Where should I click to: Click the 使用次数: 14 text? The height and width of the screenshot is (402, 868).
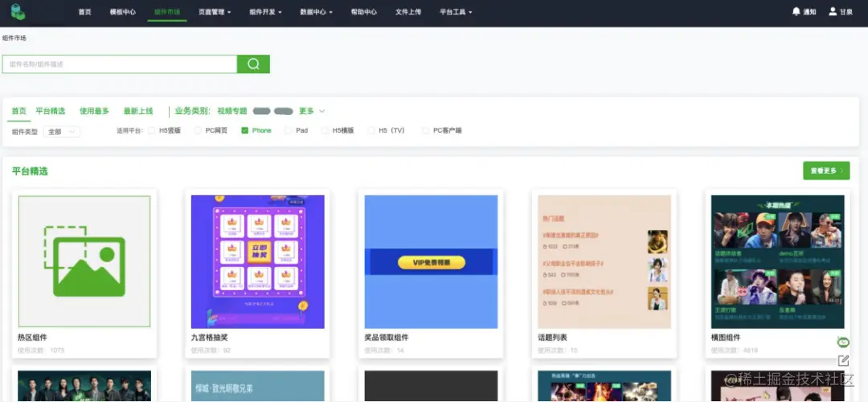(384, 351)
